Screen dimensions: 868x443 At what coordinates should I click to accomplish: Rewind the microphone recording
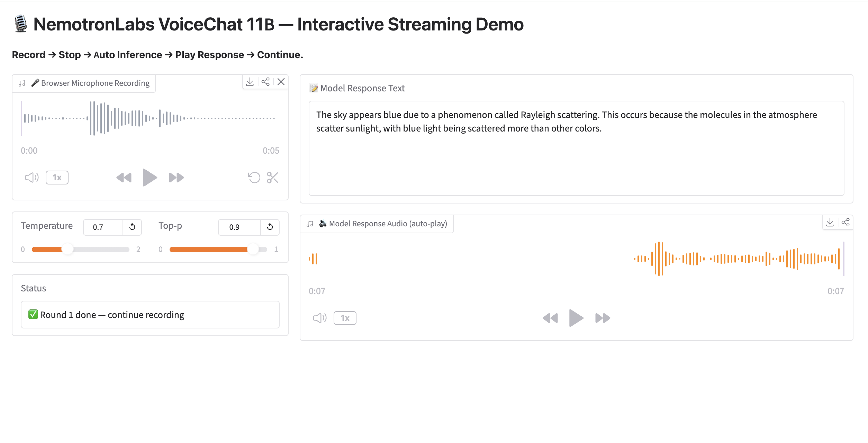click(x=124, y=178)
